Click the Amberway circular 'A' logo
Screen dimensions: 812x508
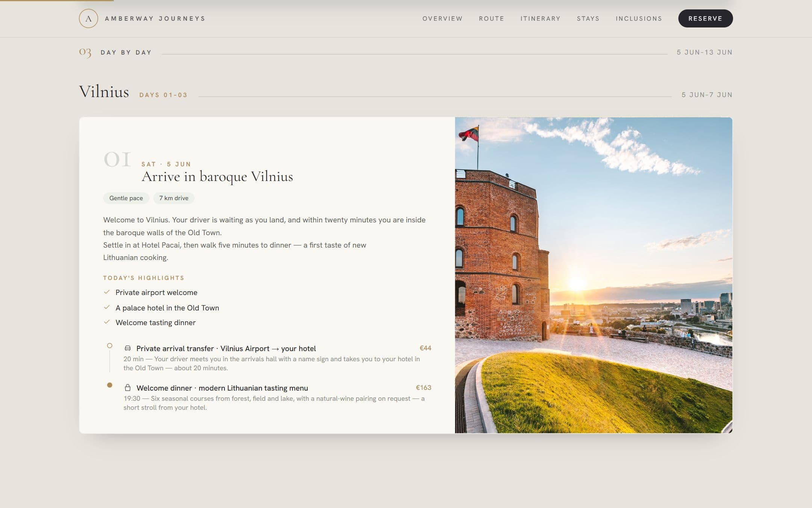click(88, 18)
